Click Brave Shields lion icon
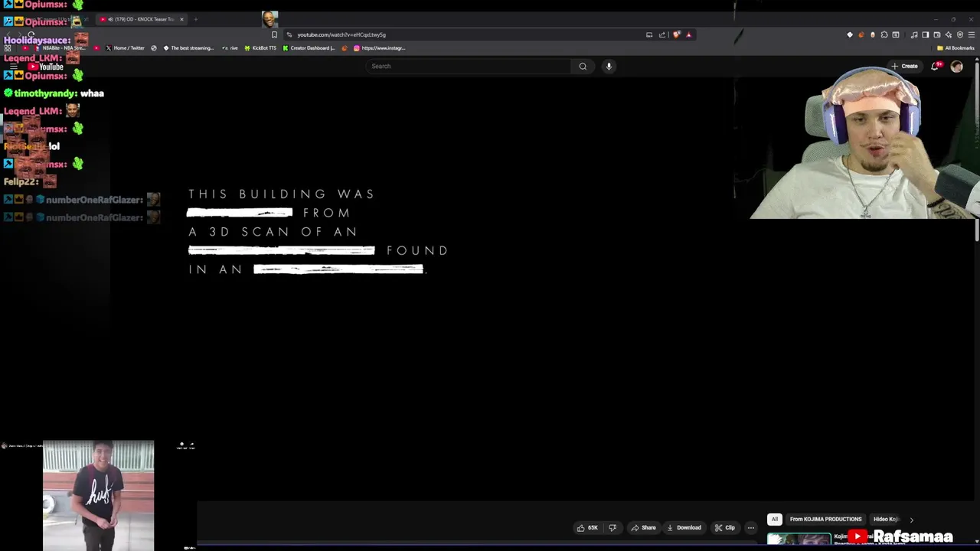Screen dimensions: 980x551 tap(676, 34)
